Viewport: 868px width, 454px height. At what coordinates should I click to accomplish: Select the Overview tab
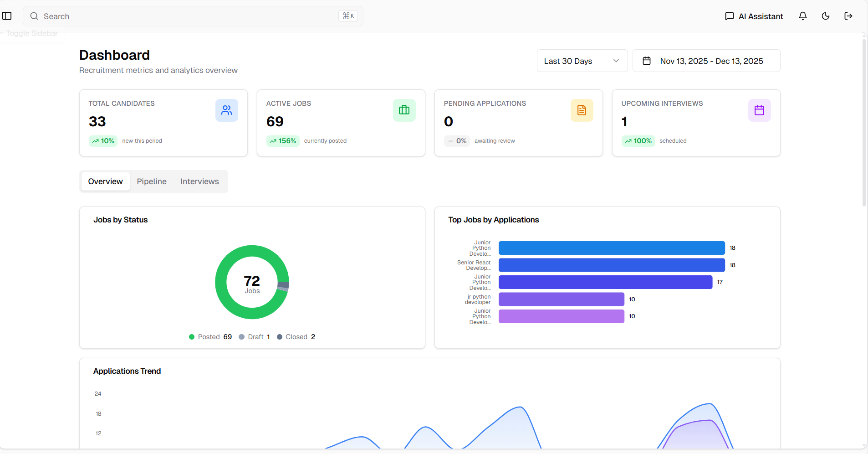[x=105, y=181]
